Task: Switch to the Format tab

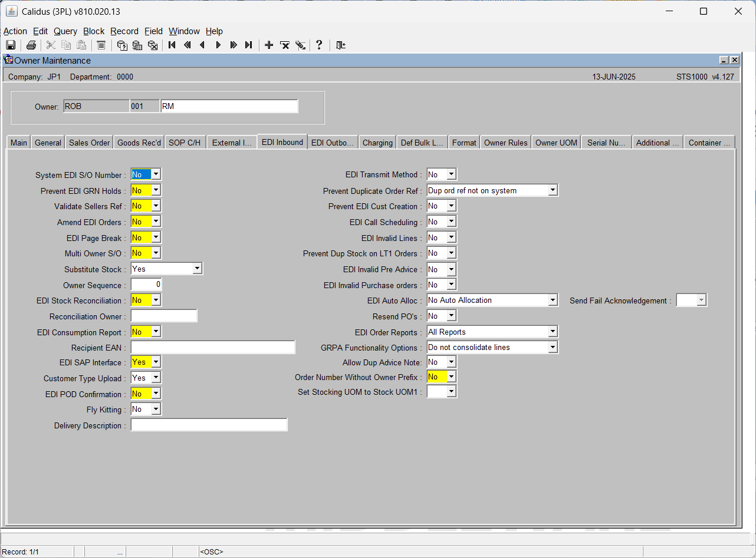Action: pos(464,143)
